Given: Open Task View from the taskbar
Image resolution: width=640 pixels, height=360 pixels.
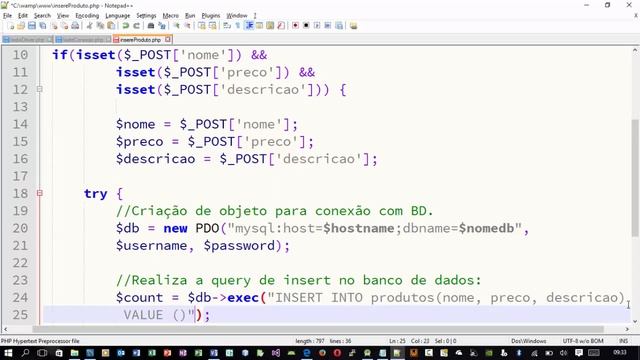Looking at the screenshot, I should (x=42, y=353).
